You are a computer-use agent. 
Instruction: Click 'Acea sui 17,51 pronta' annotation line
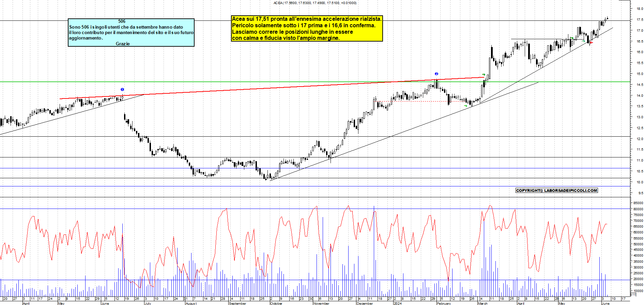tap(307, 19)
